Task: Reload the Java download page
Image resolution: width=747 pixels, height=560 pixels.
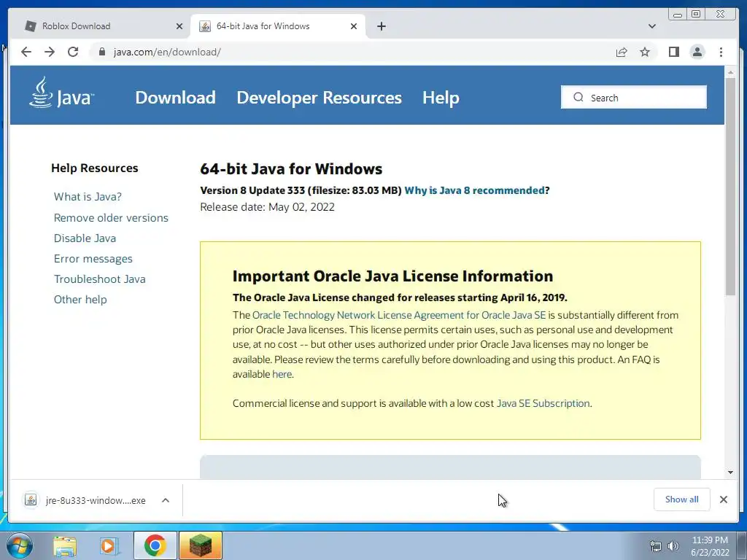Action: tap(73, 52)
